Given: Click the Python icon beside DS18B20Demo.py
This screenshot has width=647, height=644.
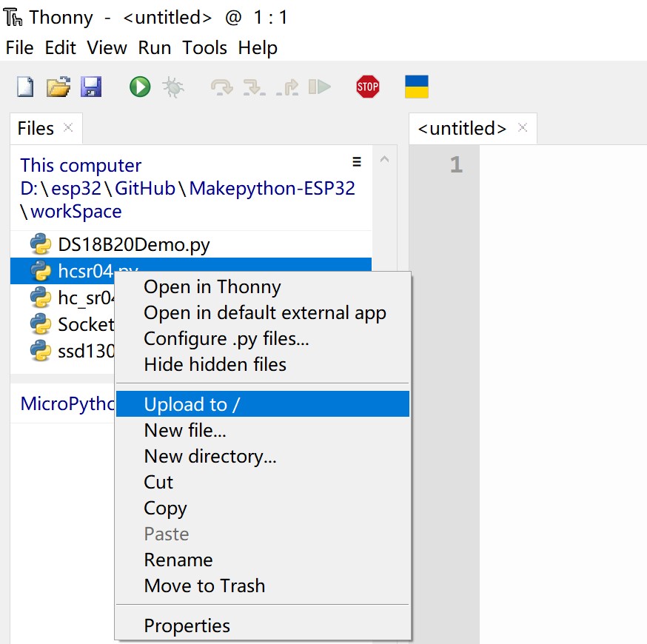Looking at the screenshot, I should click(x=41, y=244).
